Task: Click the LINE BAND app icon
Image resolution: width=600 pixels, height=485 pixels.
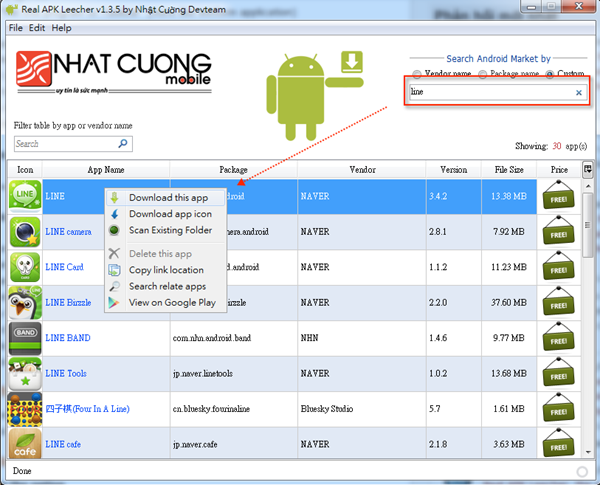Action: pyautogui.click(x=25, y=338)
